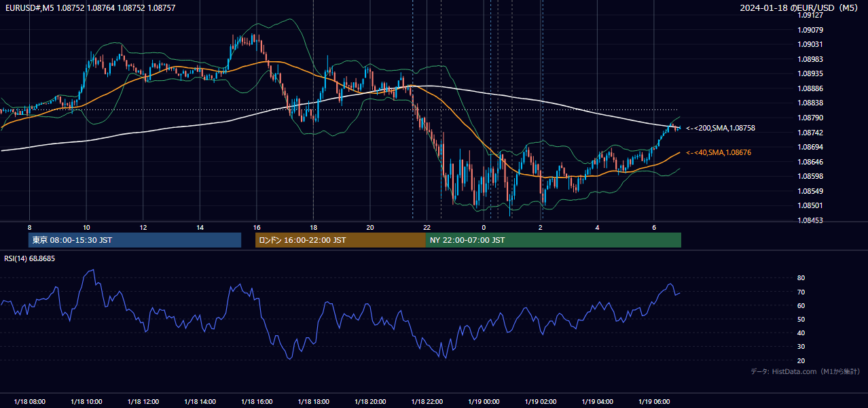Viewport: 868px width, 408px height.
Task: Click RSI scale level 80
Action: [801, 278]
